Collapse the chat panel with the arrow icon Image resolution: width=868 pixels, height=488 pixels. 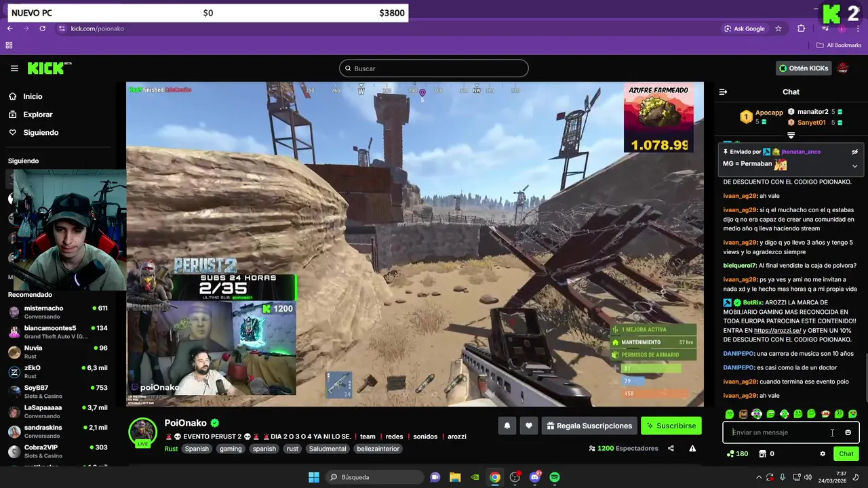pos(723,91)
